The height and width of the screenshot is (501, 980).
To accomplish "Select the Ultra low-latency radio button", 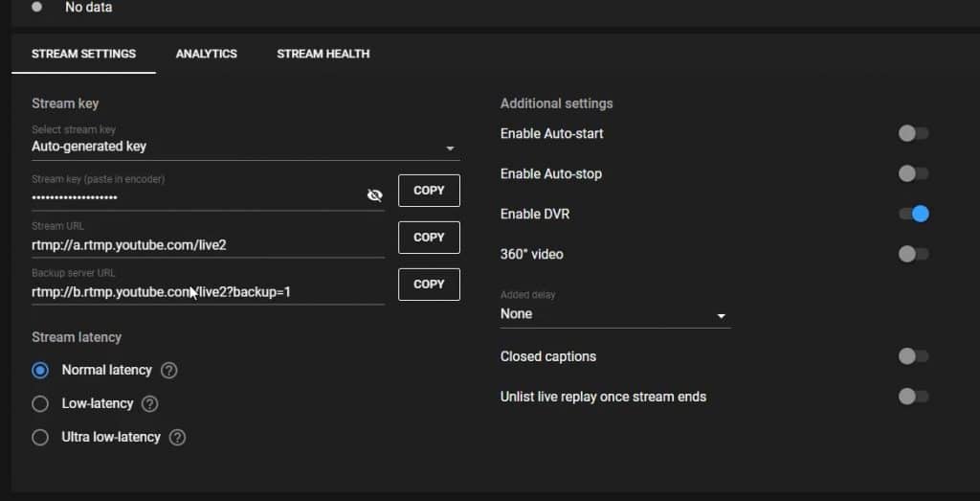I will (x=40, y=437).
